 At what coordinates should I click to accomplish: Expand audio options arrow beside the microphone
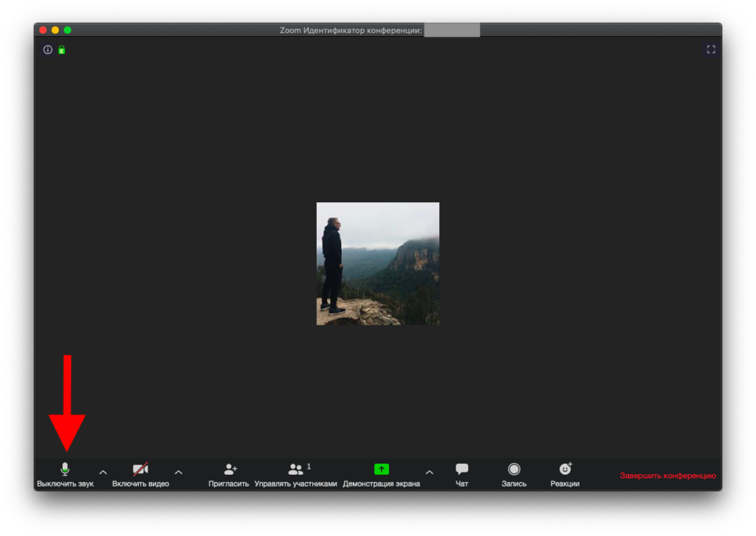pyautogui.click(x=103, y=473)
